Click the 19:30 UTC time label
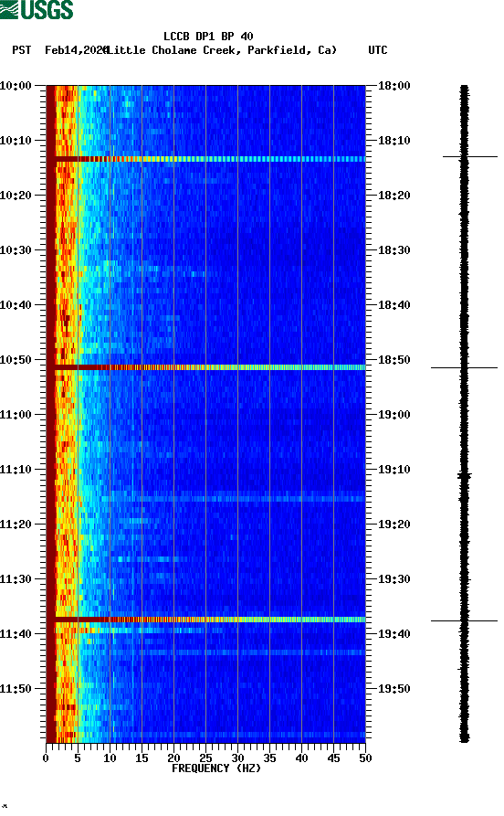Viewport: 504px width, 816px height. [x=394, y=579]
